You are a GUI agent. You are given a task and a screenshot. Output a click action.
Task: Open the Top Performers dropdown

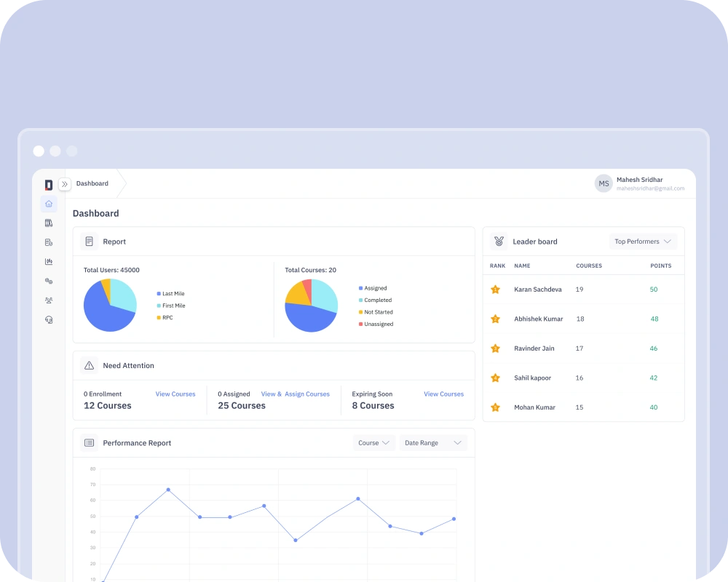(x=642, y=242)
